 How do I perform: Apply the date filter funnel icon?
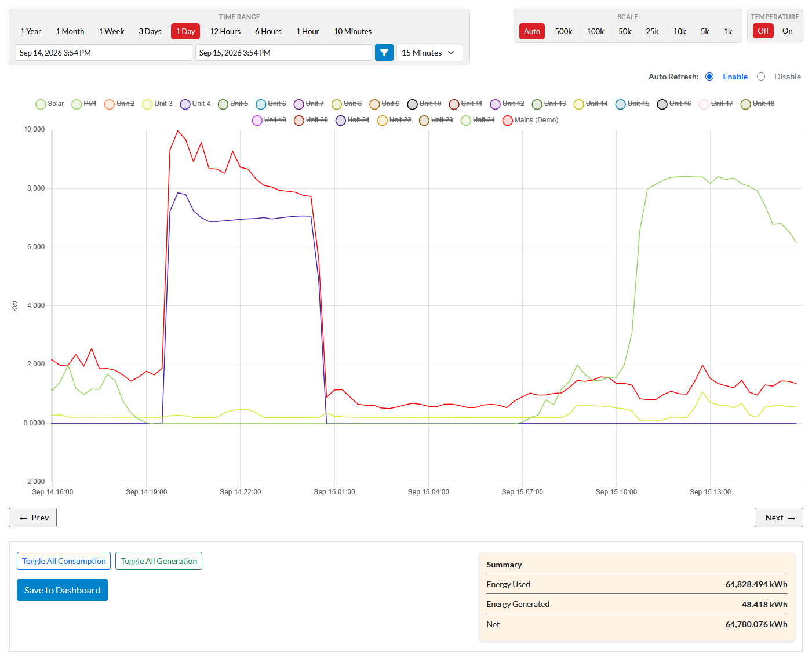[x=384, y=53]
